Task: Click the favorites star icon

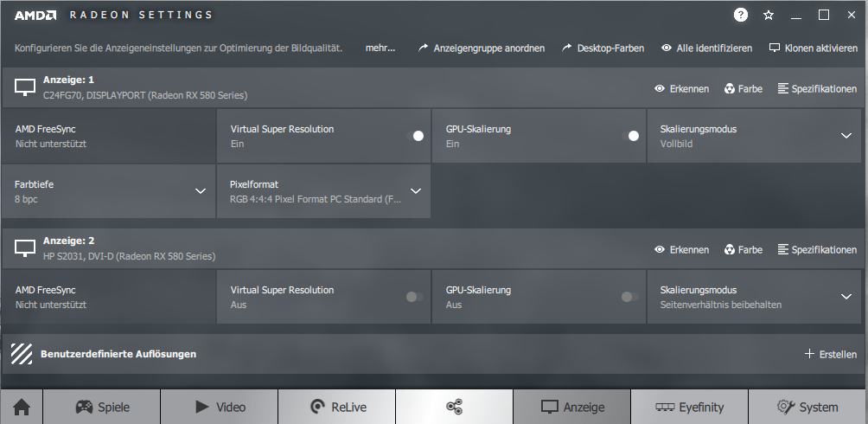Action: 769,15
